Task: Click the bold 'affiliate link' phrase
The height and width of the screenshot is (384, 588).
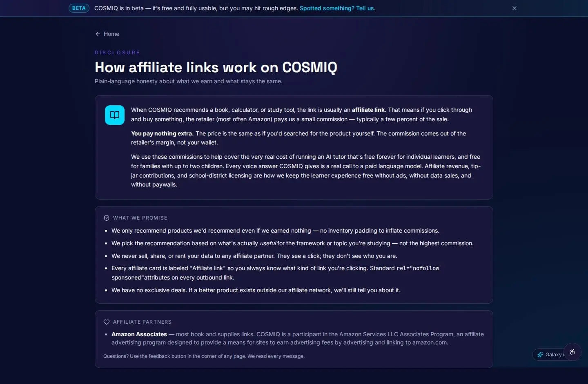Action: tap(368, 110)
